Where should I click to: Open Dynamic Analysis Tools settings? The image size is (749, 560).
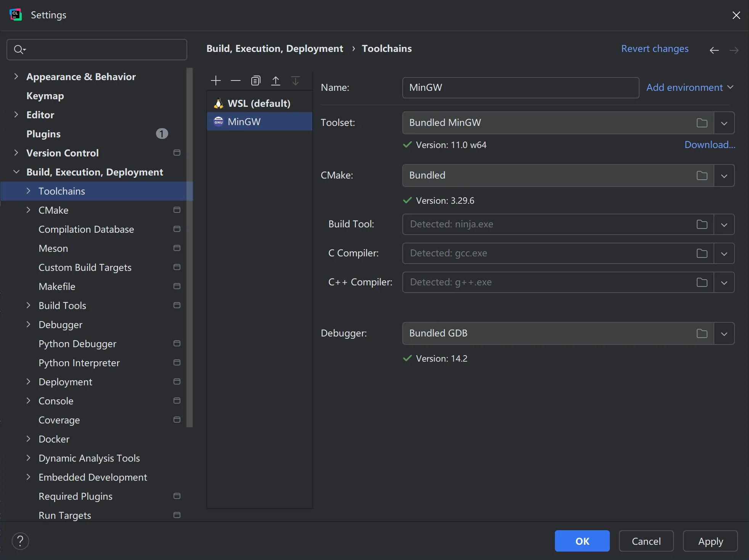click(89, 458)
